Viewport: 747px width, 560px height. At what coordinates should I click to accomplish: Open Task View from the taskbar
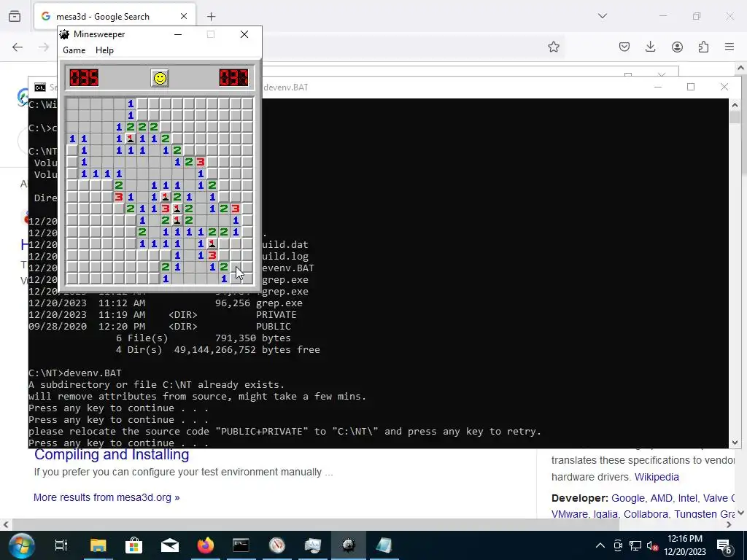pos(61,545)
